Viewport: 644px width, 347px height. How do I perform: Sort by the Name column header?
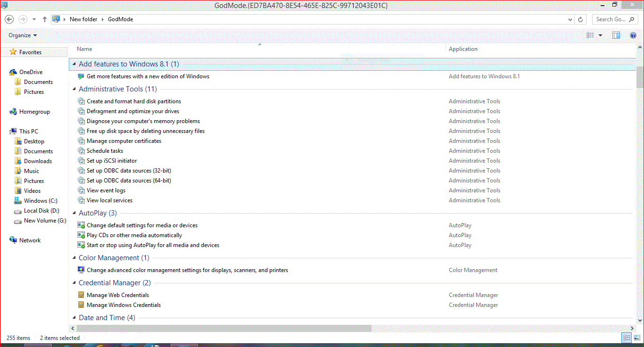(84, 49)
